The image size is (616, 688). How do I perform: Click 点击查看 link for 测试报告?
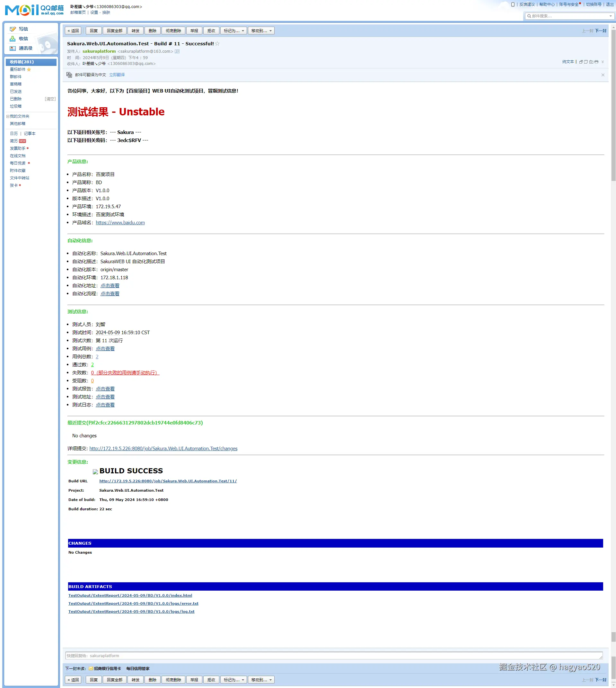(105, 389)
